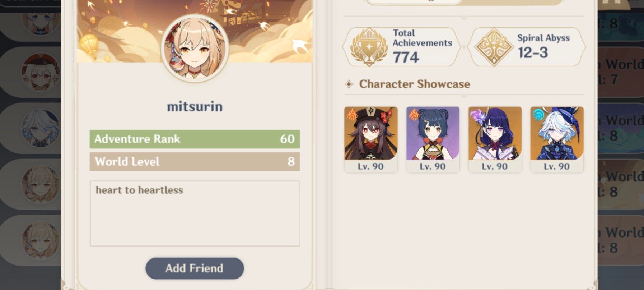
Task: Click the signature box reading heart to heartless
Action: [x=195, y=213]
